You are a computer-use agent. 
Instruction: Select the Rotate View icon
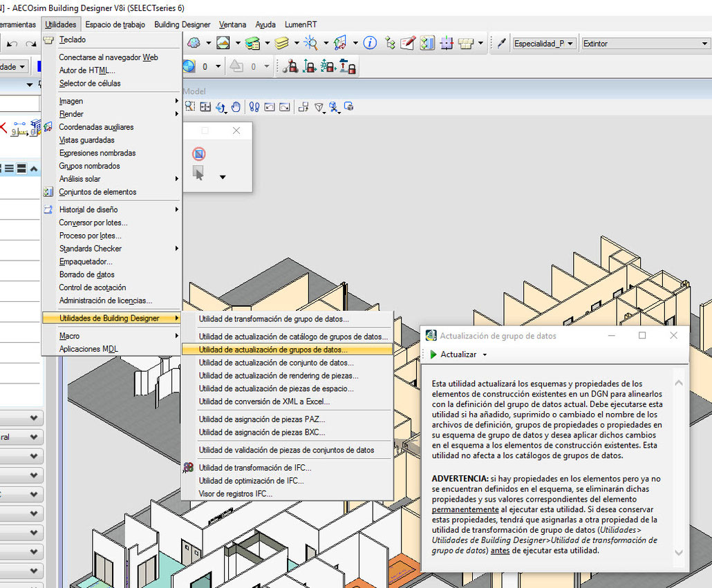click(221, 107)
